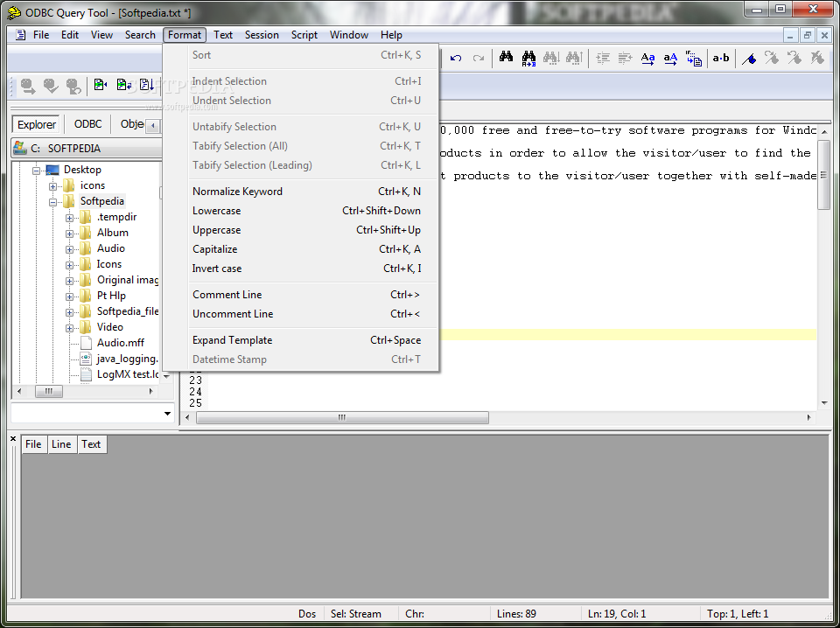The image size is (840, 628).
Task: Click the Lowercase Aa toolbar icon
Action: click(x=647, y=58)
